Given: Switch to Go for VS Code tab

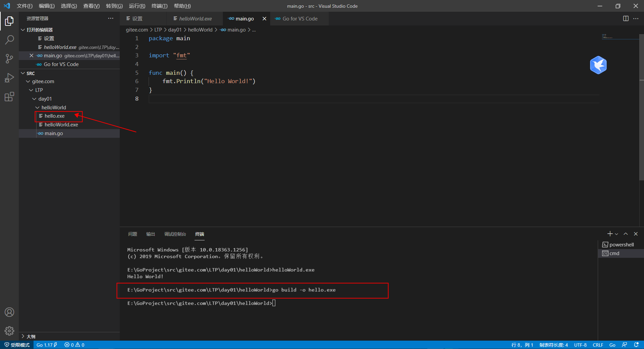Looking at the screenshot, I should coord(299,18).
